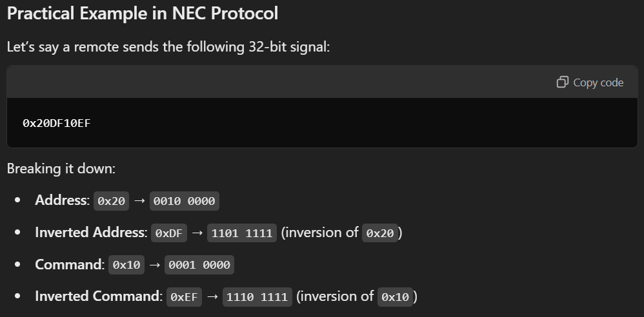Click the 0x20 chip inside the inversion parentheses
Viewport: 644px width, 317px height.
coord(380,233)
